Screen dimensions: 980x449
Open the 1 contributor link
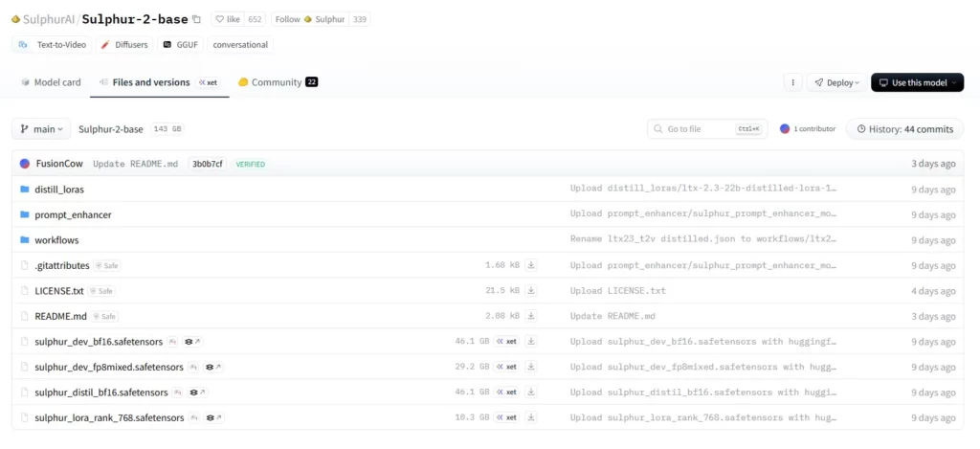[x=808, y=129]
